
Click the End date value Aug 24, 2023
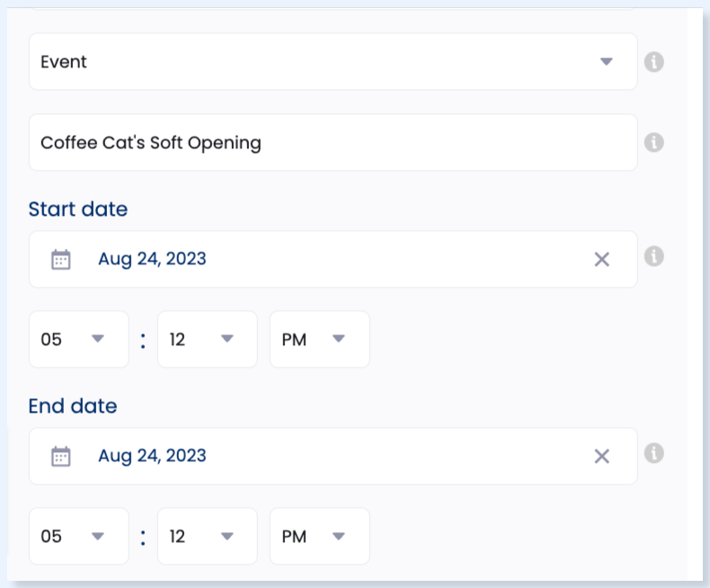(152, 456)
